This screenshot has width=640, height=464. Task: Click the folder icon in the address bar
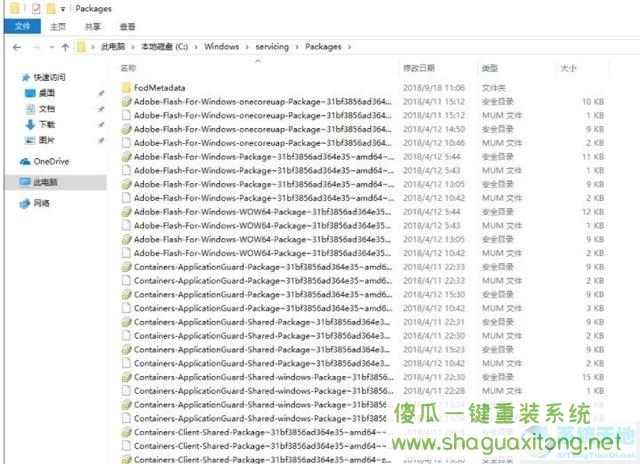point(81,47)
